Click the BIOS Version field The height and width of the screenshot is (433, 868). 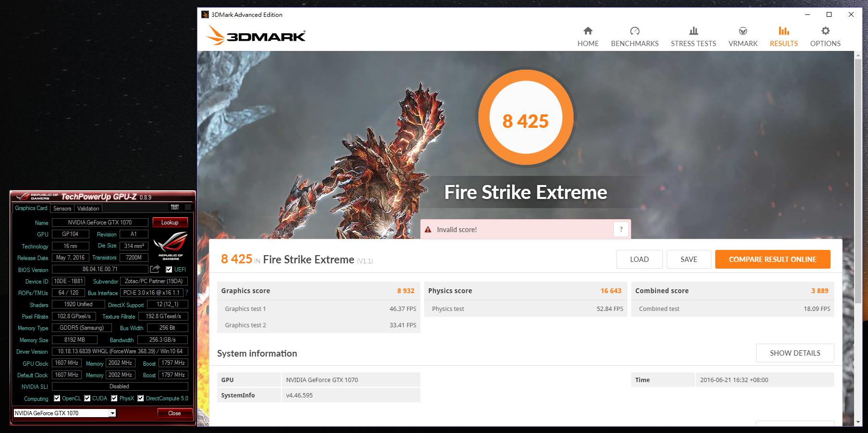tap(100, 269)
